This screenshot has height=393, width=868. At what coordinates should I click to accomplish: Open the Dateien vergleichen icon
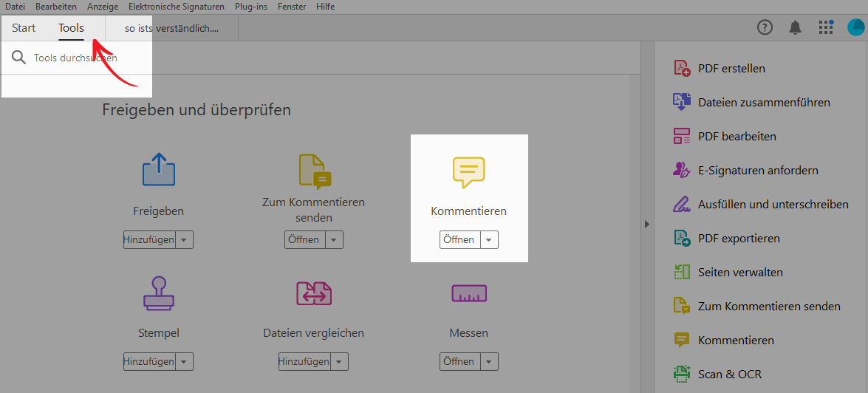(314, 293)
